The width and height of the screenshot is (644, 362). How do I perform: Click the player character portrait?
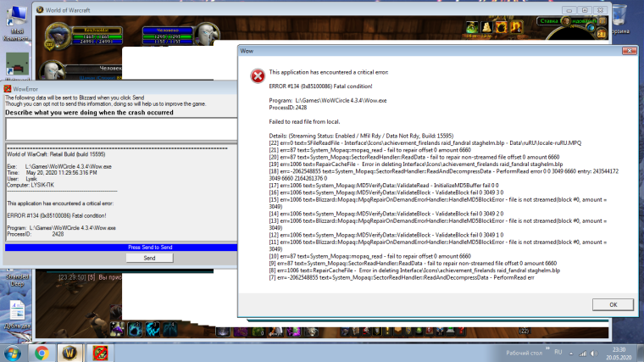[55, 36]
